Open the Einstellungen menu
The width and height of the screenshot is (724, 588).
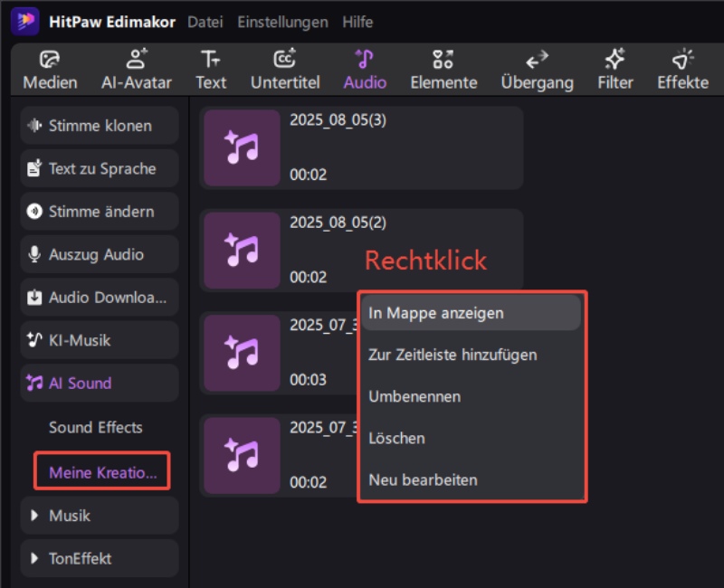coord(282,22)
